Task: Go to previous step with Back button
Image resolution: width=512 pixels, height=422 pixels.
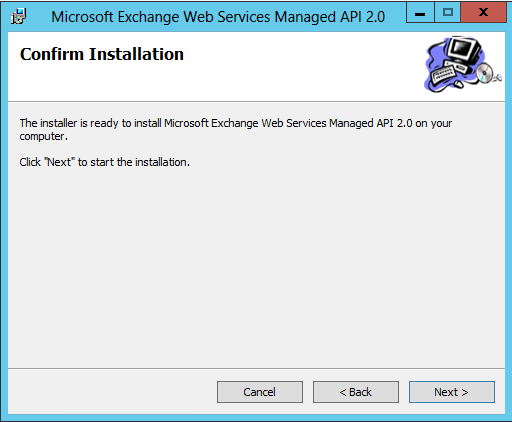Action: tap(356, 392)
